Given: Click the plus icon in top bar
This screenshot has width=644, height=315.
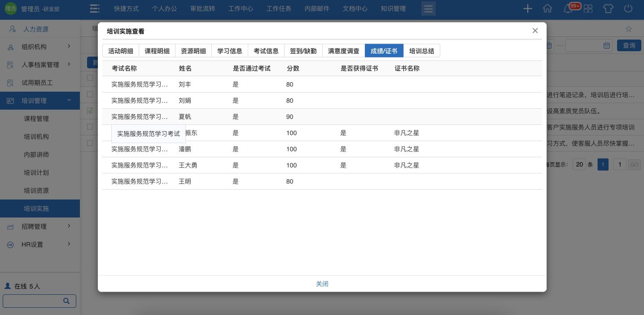Looking at the screenshot, I should coord(528,9).
